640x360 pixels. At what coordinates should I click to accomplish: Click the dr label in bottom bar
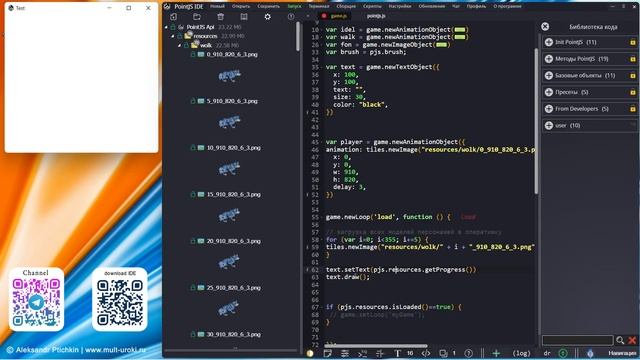coord(547,353)
